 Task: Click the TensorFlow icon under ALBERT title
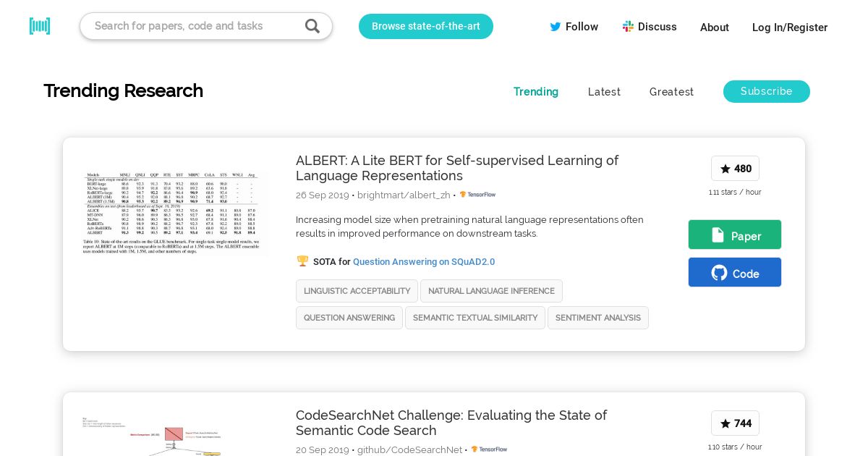pyautogui.click(x=477, y=195)
